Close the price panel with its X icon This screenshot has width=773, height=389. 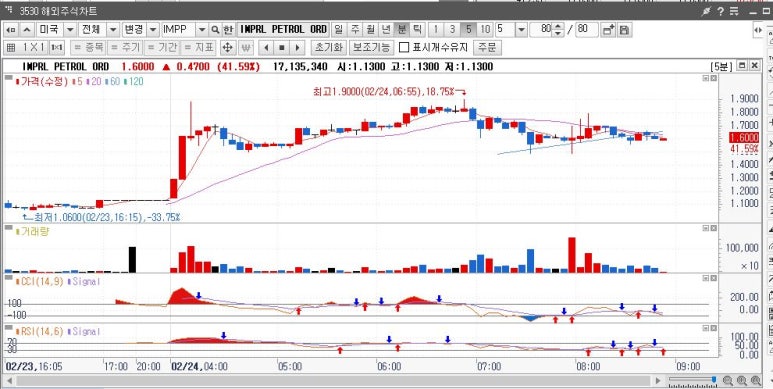713,78
